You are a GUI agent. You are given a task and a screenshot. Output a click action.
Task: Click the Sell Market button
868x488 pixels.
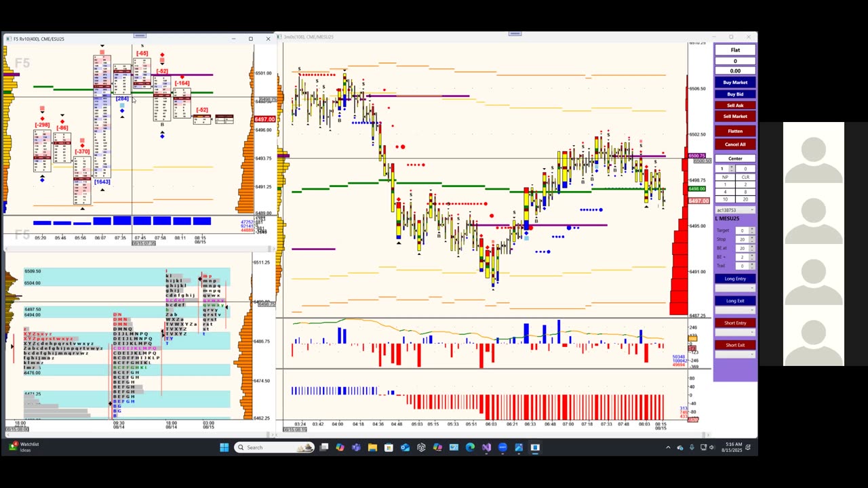735,116
